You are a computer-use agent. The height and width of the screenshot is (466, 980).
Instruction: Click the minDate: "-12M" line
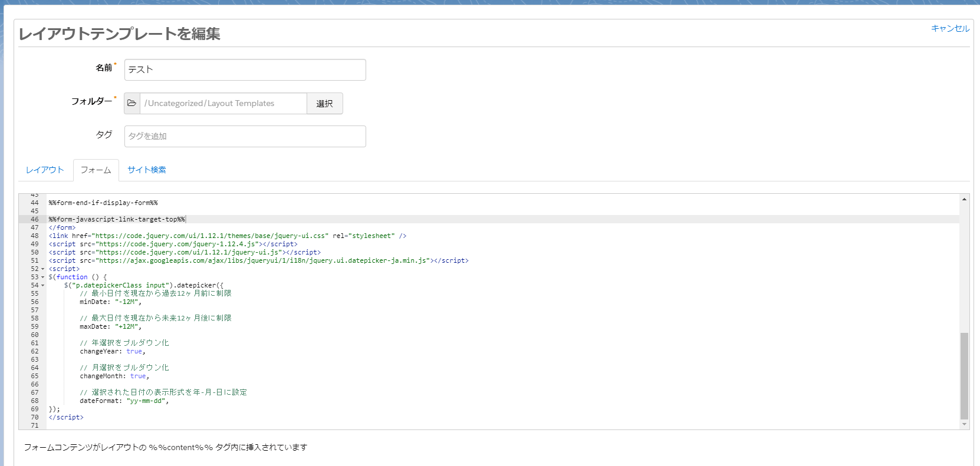[111, 302]
